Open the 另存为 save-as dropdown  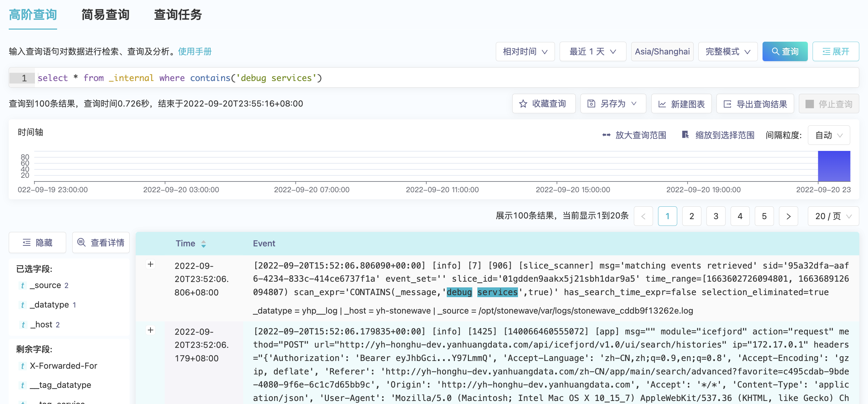[613, 104]
